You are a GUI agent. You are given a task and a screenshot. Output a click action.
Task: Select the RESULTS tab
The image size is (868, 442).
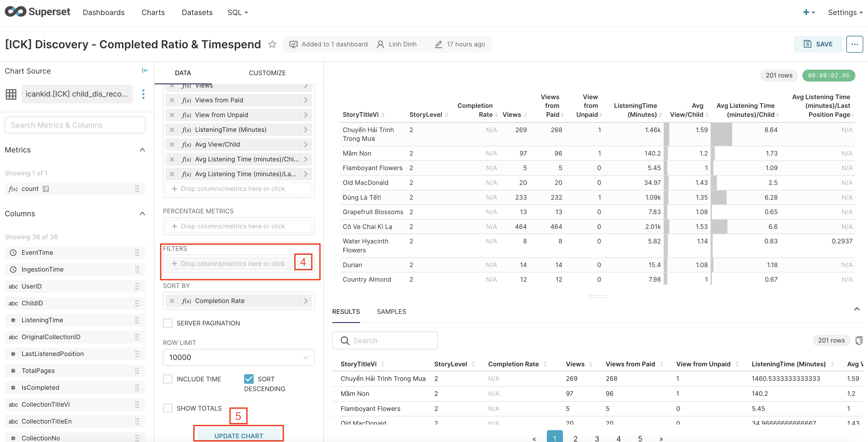pyautogui.click(x=346, y=311)
